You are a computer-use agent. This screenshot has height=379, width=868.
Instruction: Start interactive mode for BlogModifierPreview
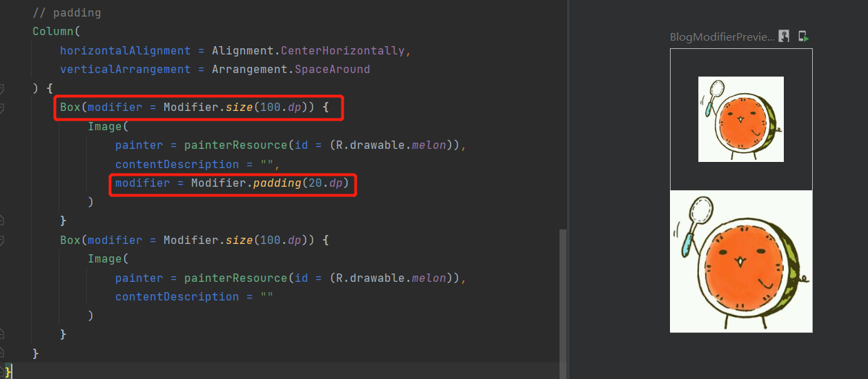784,37
